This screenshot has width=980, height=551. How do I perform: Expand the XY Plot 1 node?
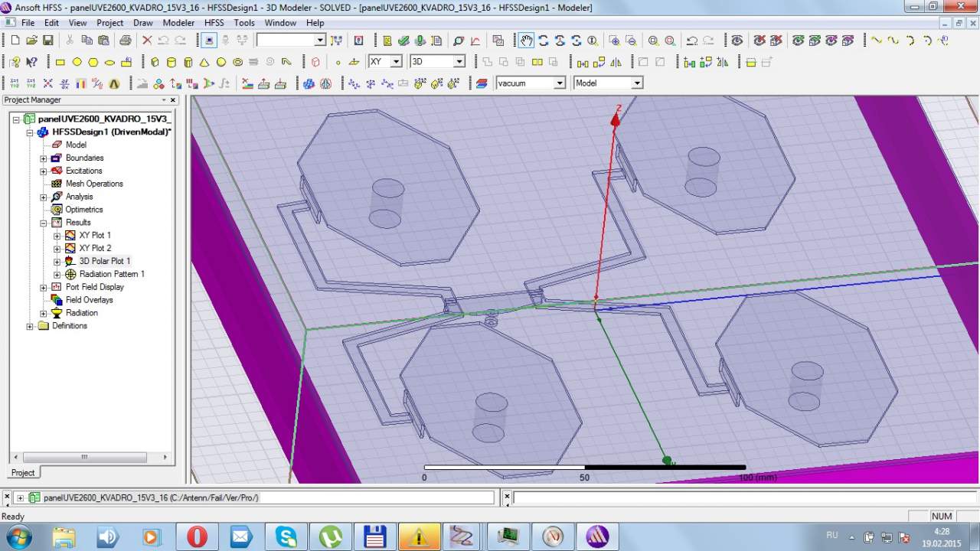(x=57, y=236)
